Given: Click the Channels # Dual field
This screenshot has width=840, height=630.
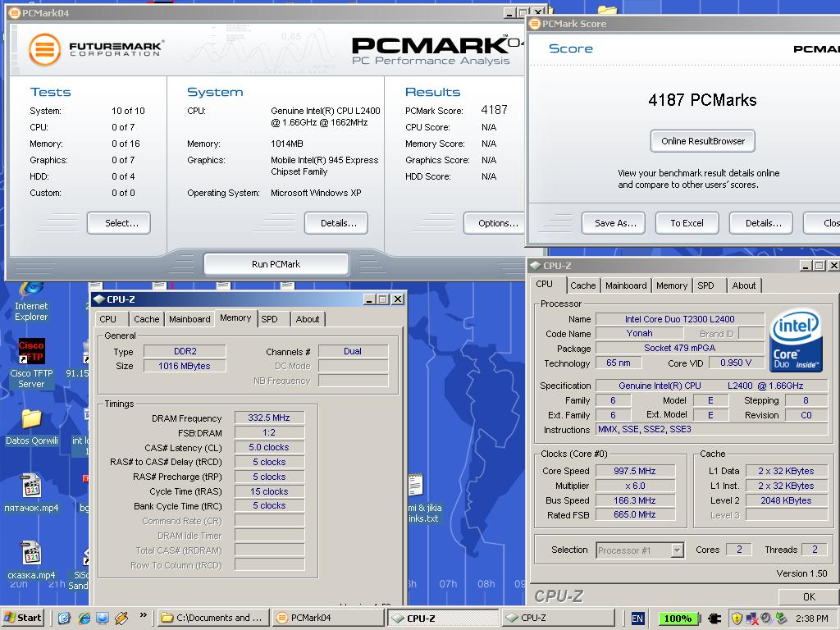Looking at the screenshot, I should click(353, 351).
